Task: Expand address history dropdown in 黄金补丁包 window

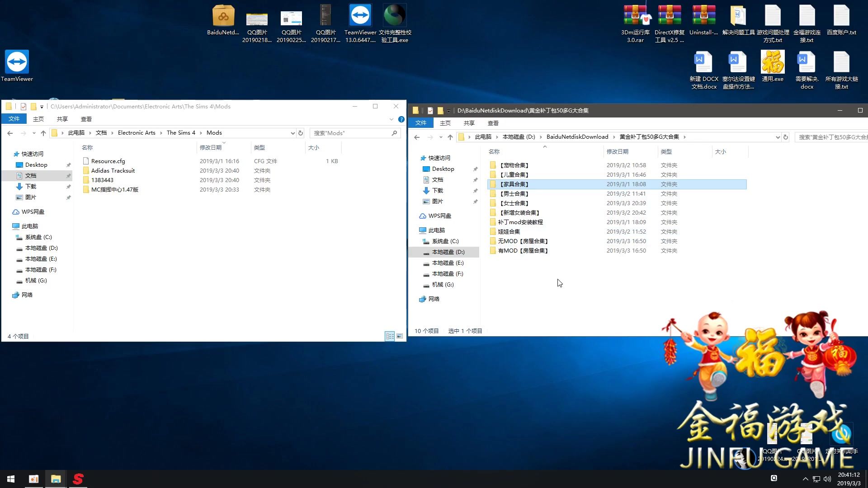Action: pyautogui.click(x=778, y=137)
